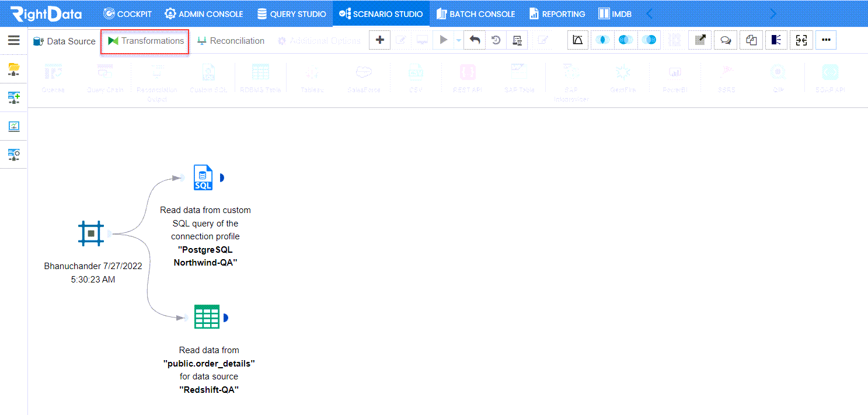Click the "Redshift-QA" label
868x415 pixels.
click(x=209, y=390)
